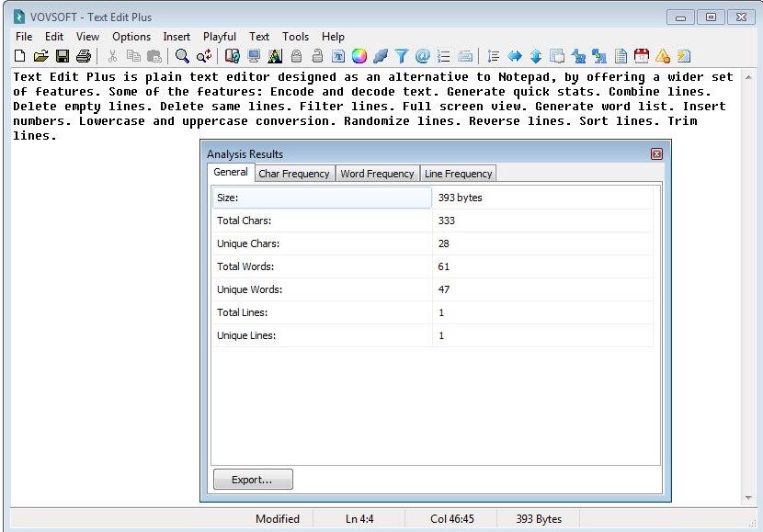Insert numbers with numbered list icon

[x=443, y=56]
